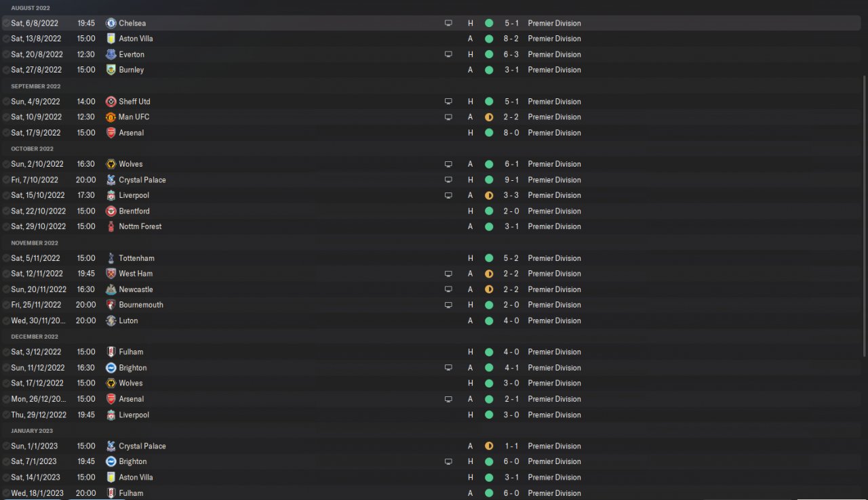Click Arsenal badge on 17/9/2022 row

(x=111, y=133)
